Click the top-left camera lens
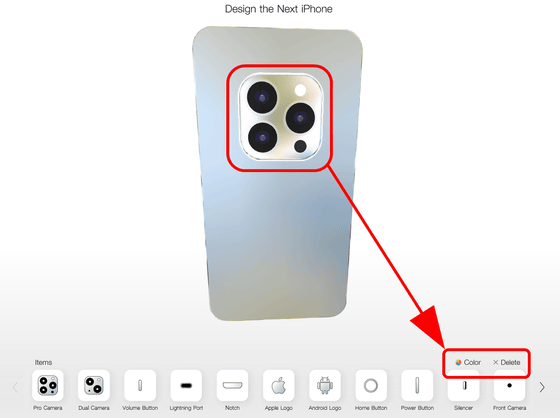This screenshot has width=560, height=418. coord(262,97)
